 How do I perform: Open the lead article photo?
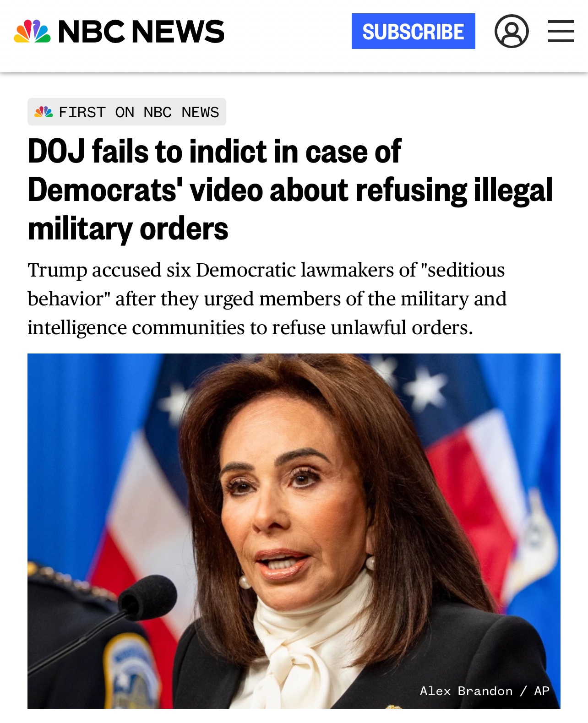[x=294, y=531]
